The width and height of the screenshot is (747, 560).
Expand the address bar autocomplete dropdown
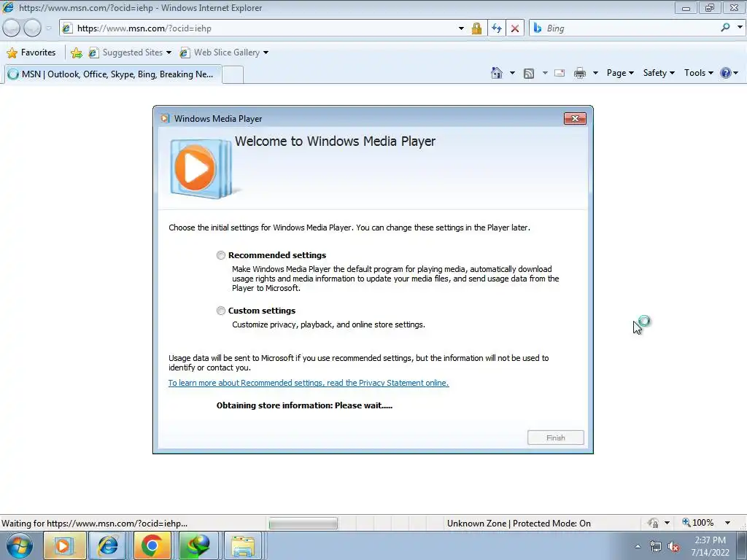point(461,28)
